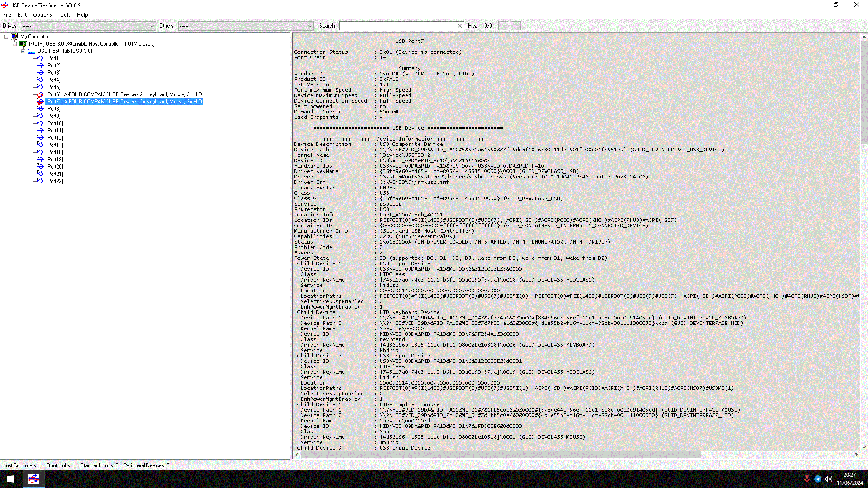Click in the Search input field
868x488 pixels.
(398, 26)
